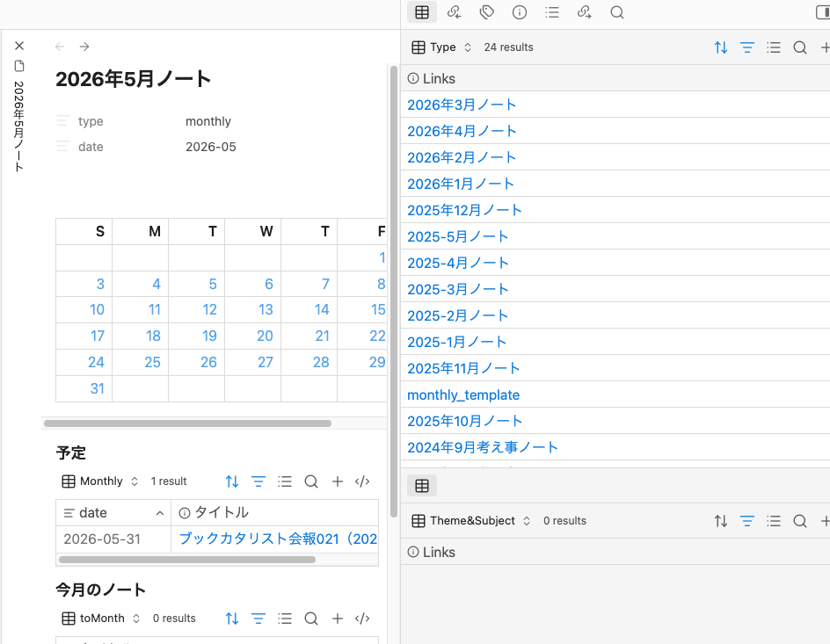Viewport: 830px width, 644px height.
Task: Click sort icon in Monthly view toolbar
Action: [x=232, y=481]
